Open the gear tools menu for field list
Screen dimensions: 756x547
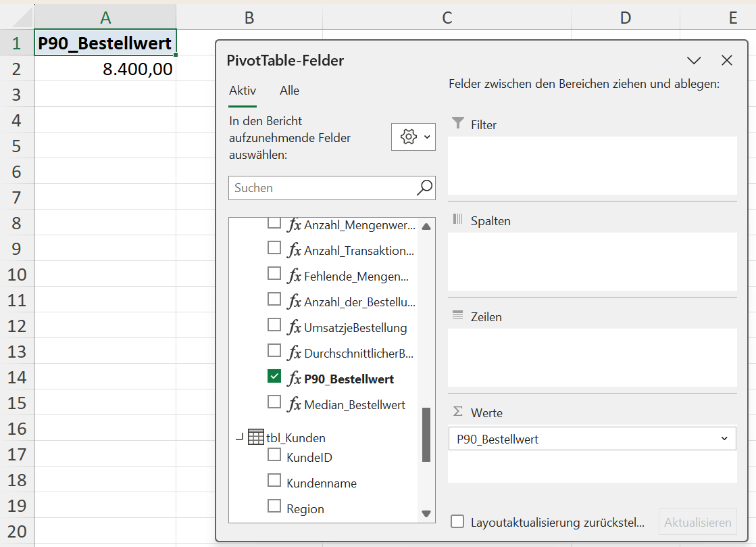coord(413,137)
